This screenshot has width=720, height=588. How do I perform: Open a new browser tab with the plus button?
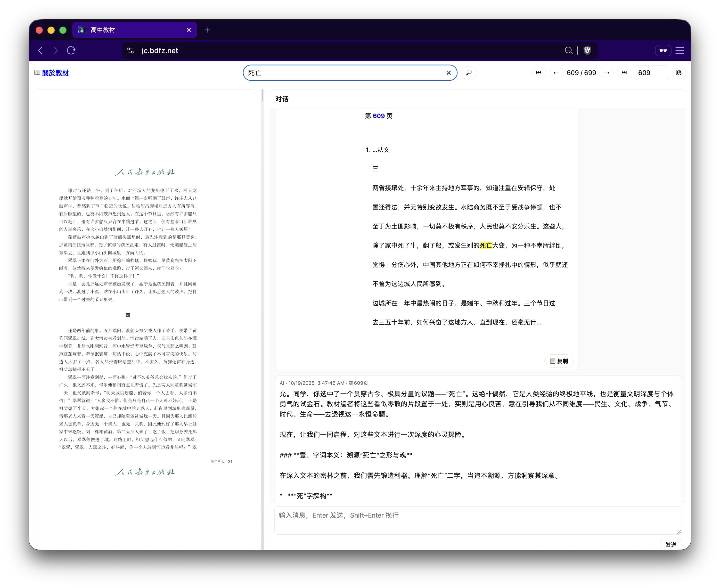pos(208,30)
